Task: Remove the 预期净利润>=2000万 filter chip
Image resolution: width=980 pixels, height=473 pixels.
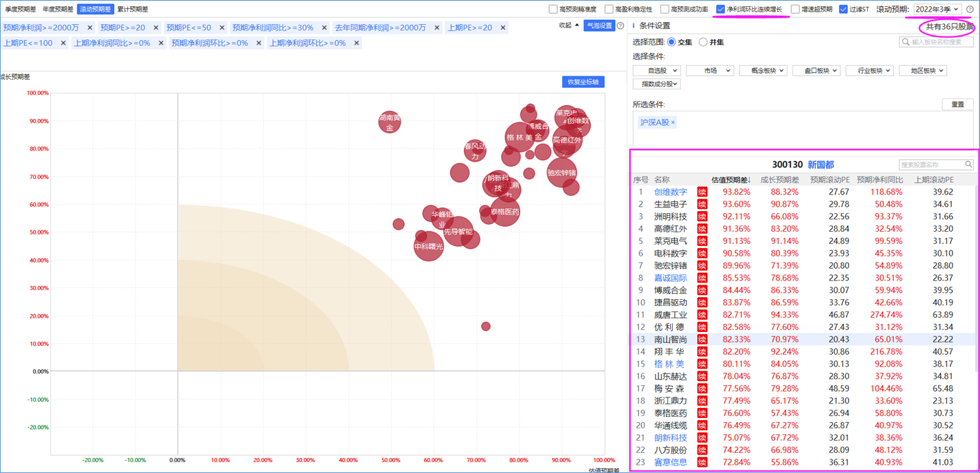Action: (90, 27)
